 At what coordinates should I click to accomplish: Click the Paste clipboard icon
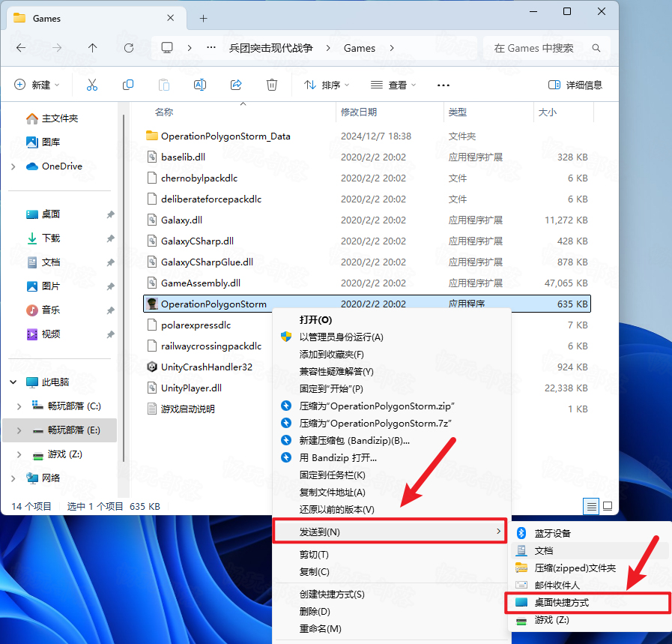click(164, 85)
